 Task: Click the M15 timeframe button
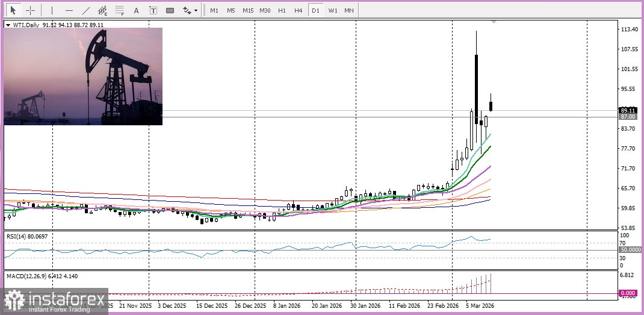click(x=248, y=10)
